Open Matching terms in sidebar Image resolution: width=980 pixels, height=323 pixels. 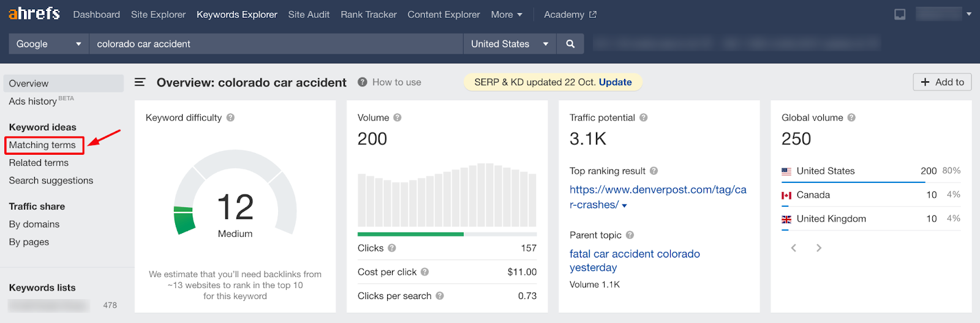pyautogui.click(x=42, y=145)
